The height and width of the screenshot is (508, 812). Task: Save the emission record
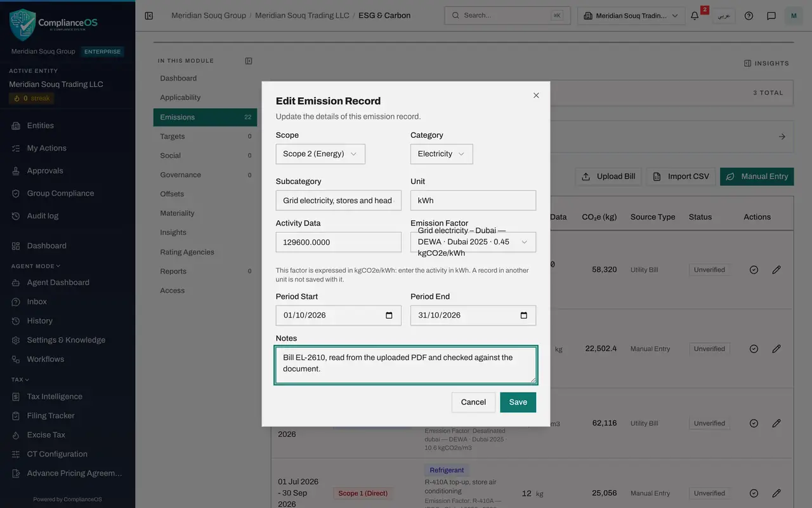pos(518,403)
